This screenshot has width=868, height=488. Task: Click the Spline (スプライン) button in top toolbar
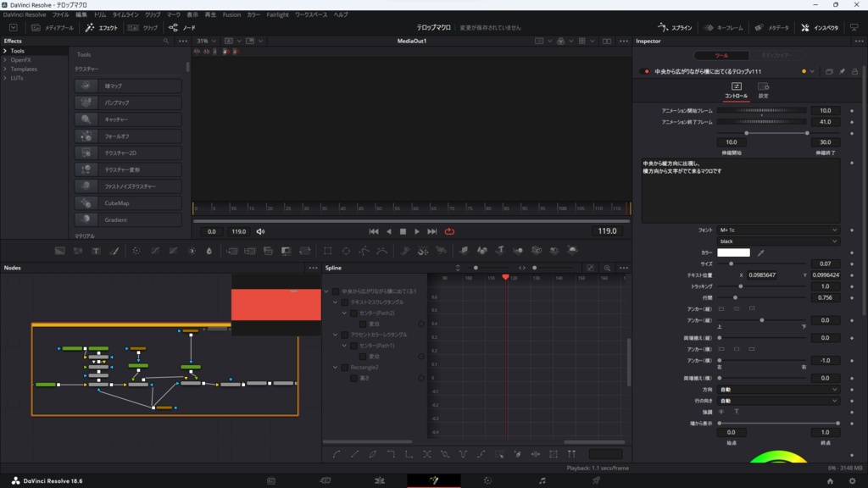pos(676,27)
